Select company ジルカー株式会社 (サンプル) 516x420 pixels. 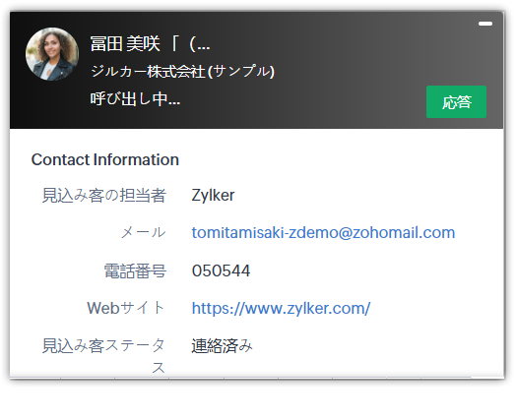pos(182,72)
